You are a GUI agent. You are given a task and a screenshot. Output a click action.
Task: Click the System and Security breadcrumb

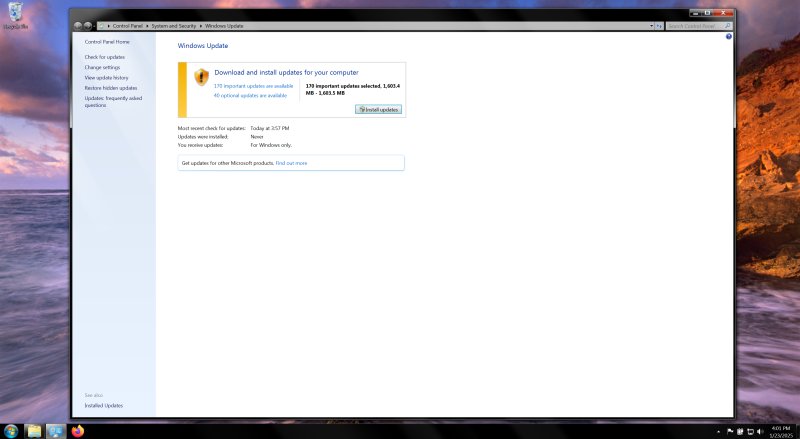(178, 25)
